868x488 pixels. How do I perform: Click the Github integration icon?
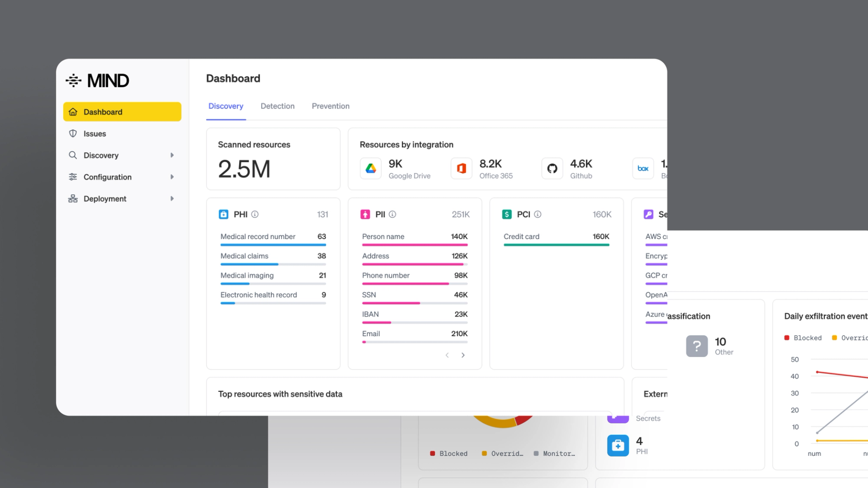pos(552,169)
